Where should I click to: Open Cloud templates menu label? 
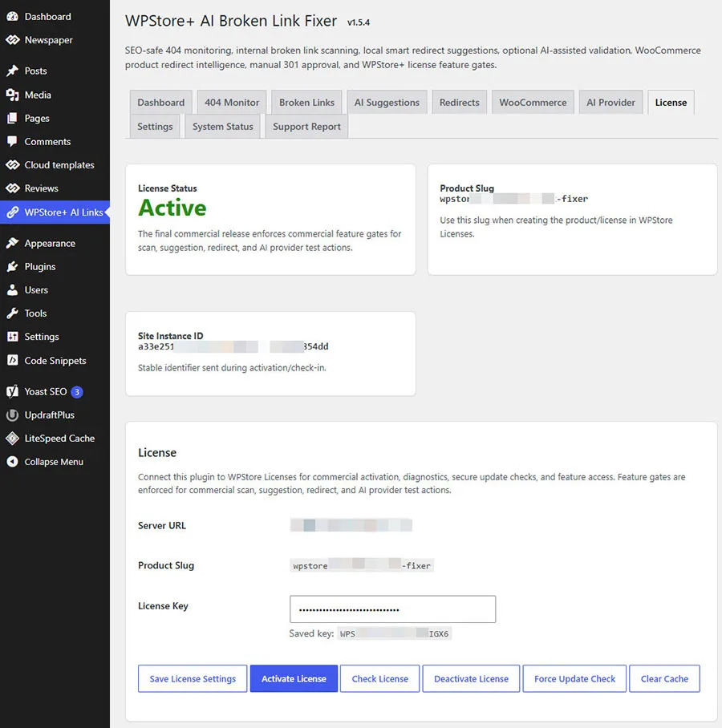(59, 165)
